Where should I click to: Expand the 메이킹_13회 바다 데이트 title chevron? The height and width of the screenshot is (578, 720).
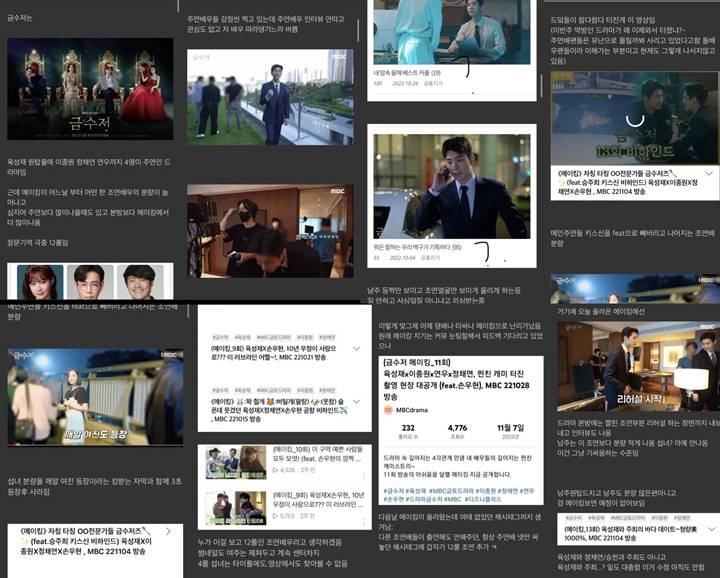(x=711, y=529)
